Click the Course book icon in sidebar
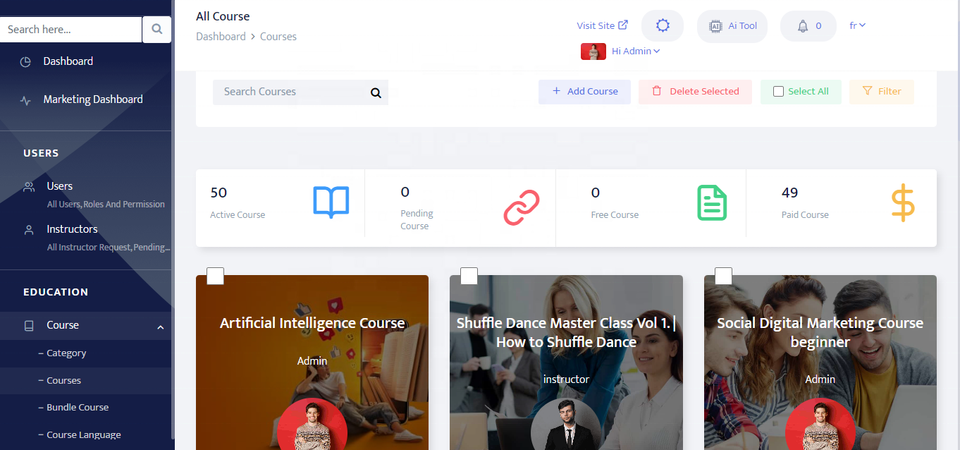 (x=29, y=326)
